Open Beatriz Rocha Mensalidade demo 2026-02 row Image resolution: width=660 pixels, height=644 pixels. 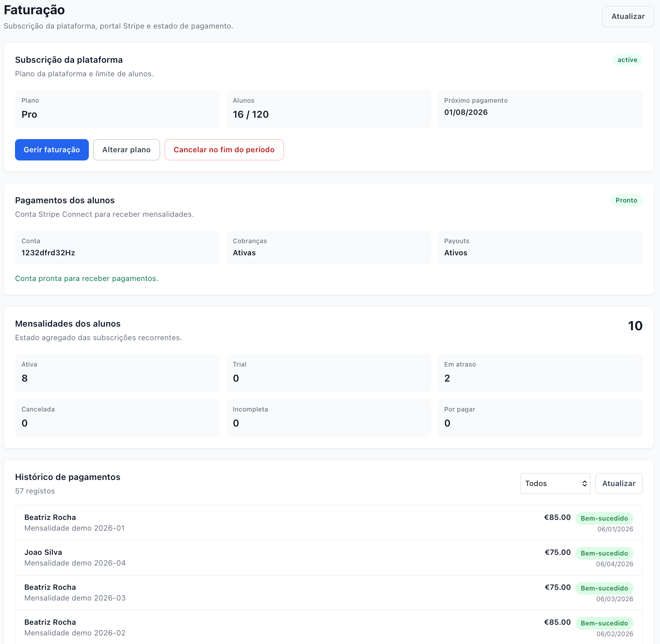pos(329,627)
